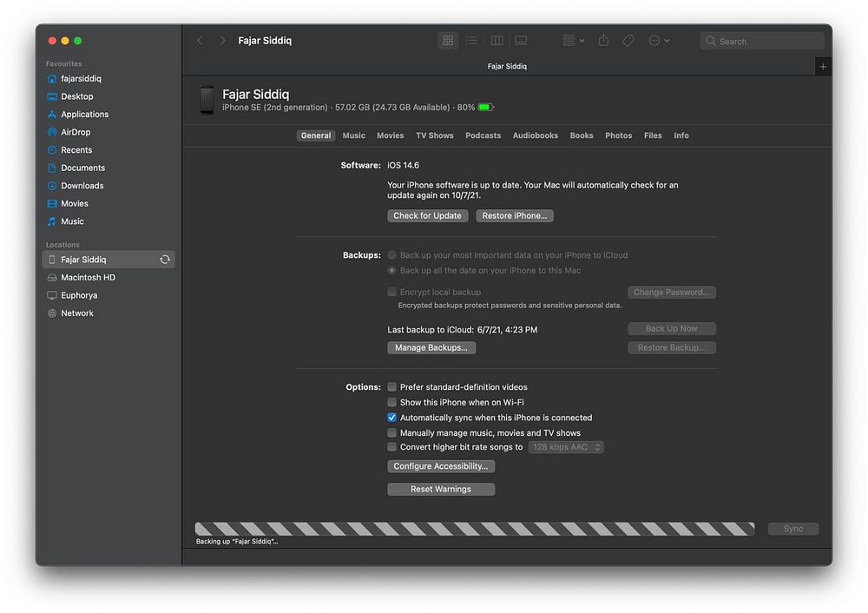Select Fajar Siddiq device under Locations

108,259
